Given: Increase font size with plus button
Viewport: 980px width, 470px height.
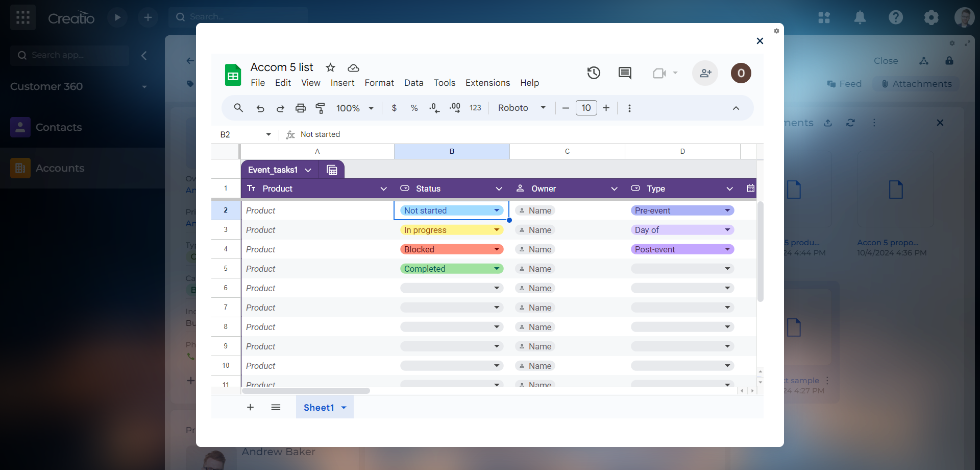Looking at the screenshot, I should click(606, 108).
